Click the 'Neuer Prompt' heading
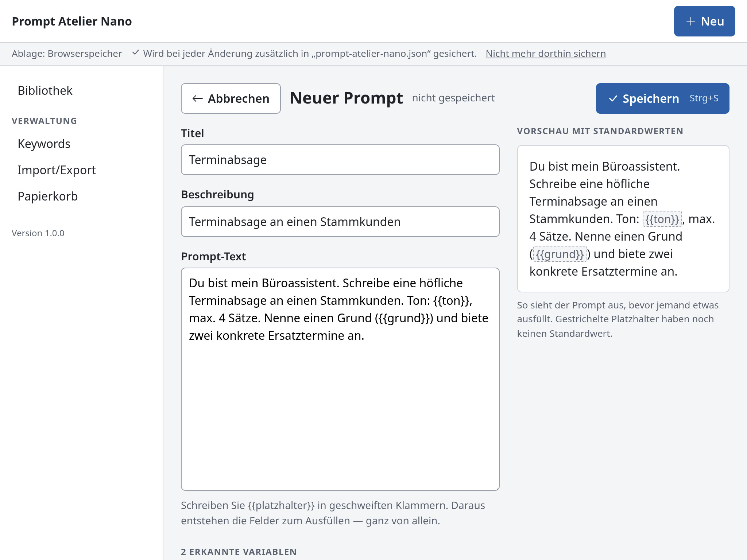 coord(346,98)
